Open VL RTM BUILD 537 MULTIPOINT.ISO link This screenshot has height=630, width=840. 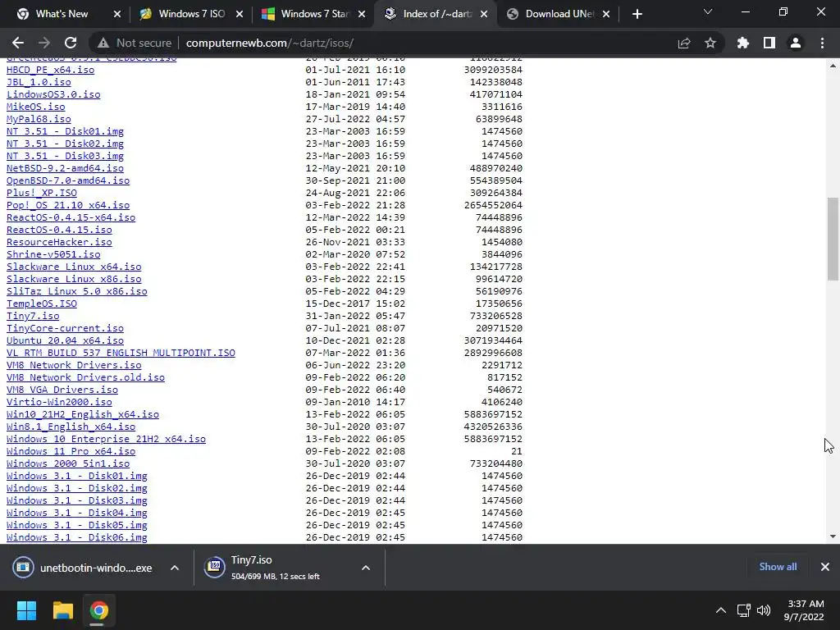[x=121, y=353]
